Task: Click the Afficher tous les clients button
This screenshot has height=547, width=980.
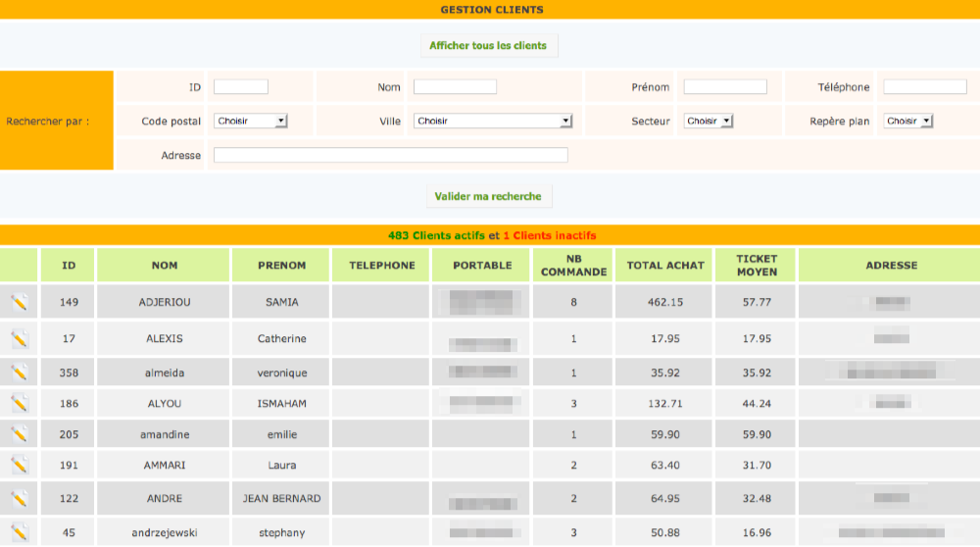Action: coord(488,46)
